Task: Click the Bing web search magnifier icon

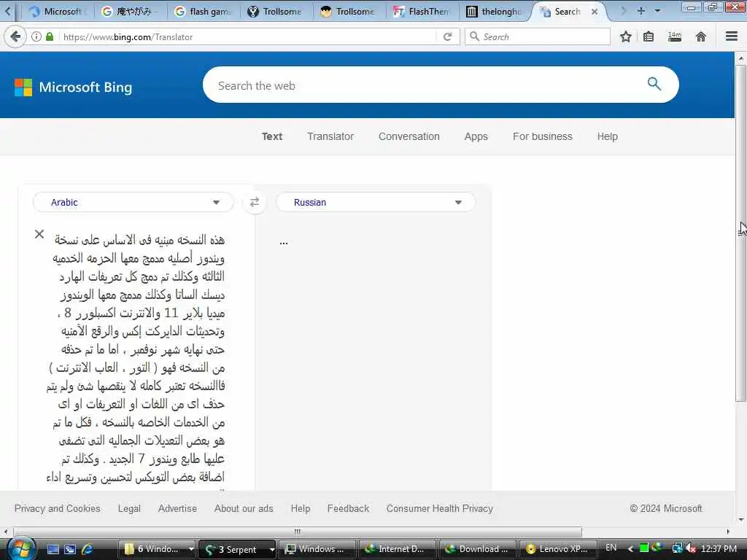Action: tap(654, 85)
